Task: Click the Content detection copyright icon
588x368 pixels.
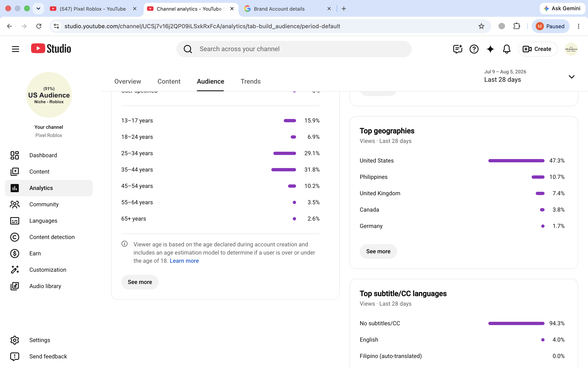Action: click(x=14, y=237)
